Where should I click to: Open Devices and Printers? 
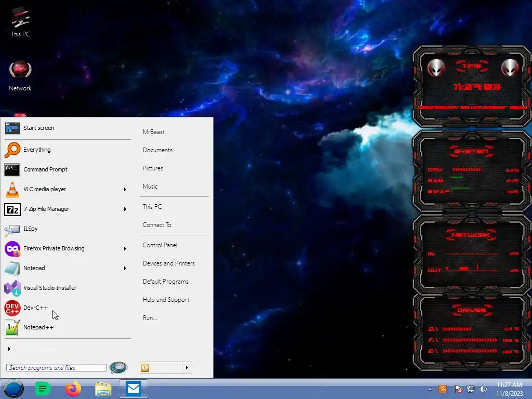tap(169, 263)
